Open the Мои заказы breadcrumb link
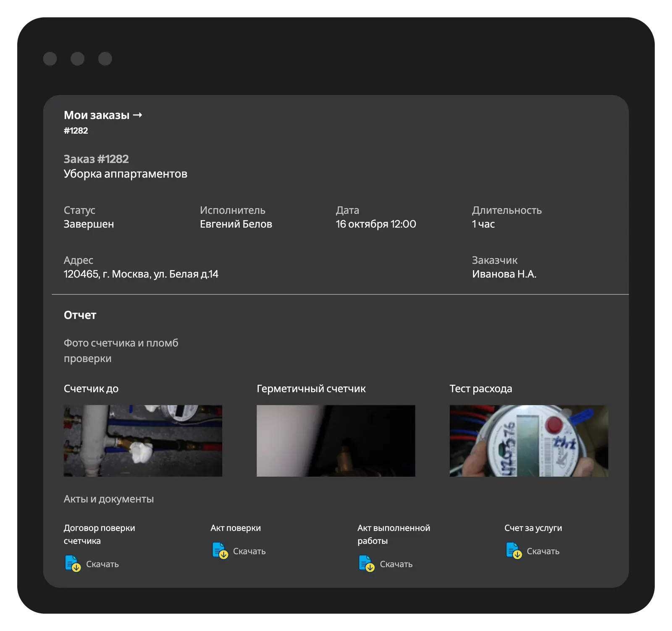 [97, 115]
